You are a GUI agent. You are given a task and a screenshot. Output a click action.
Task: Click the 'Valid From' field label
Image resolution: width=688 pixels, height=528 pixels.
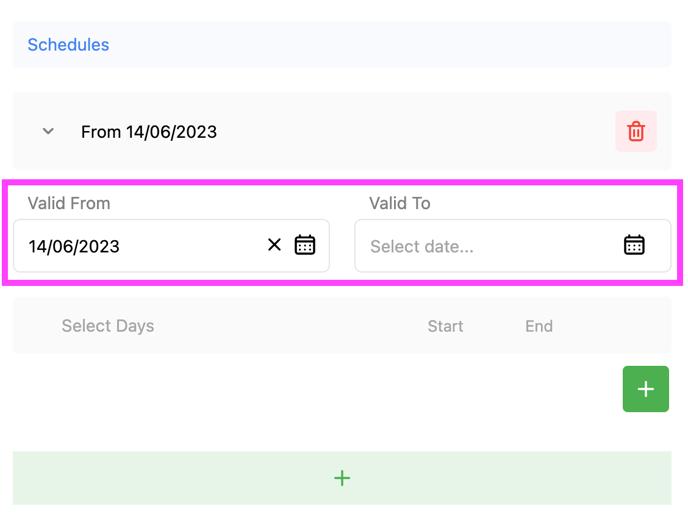[69, 203]
